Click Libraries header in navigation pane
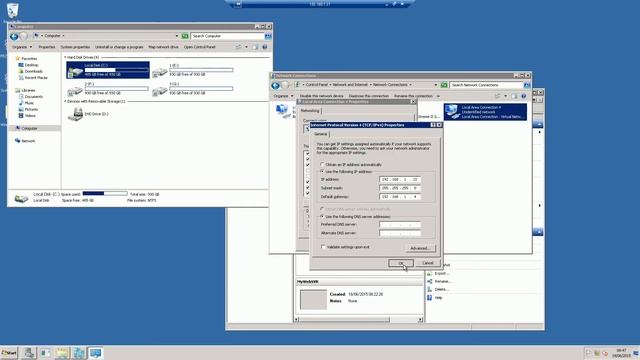Screen dimensions: 640x360 point(25,90)
